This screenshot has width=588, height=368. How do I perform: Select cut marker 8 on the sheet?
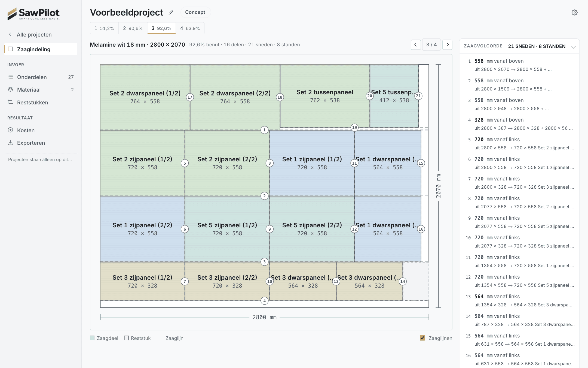click(x=269, y=163)
